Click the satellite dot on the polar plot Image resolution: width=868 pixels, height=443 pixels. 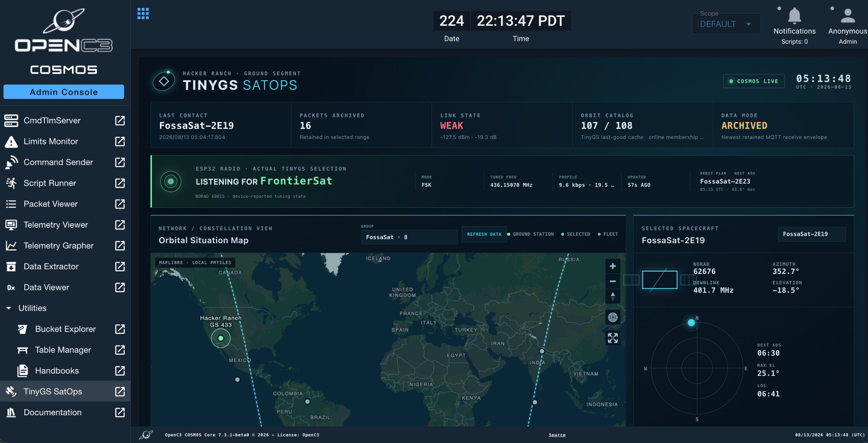[x=691, y=323]
